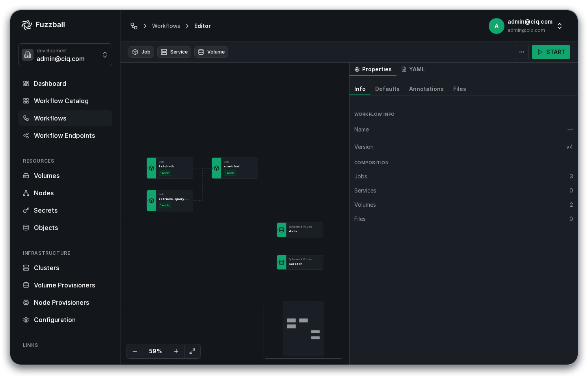Open Workflow Catalog from sidebar

point(65,101)
